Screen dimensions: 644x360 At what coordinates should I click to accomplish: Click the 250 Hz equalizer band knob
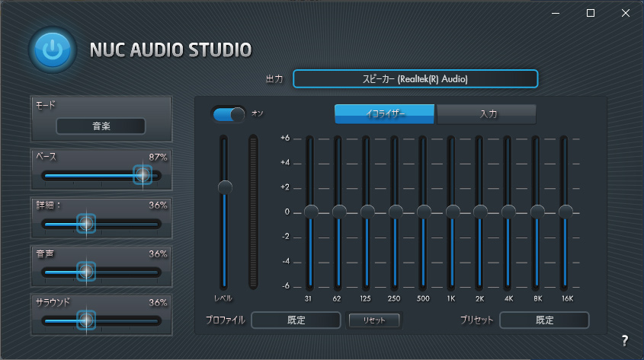(396, 212)
